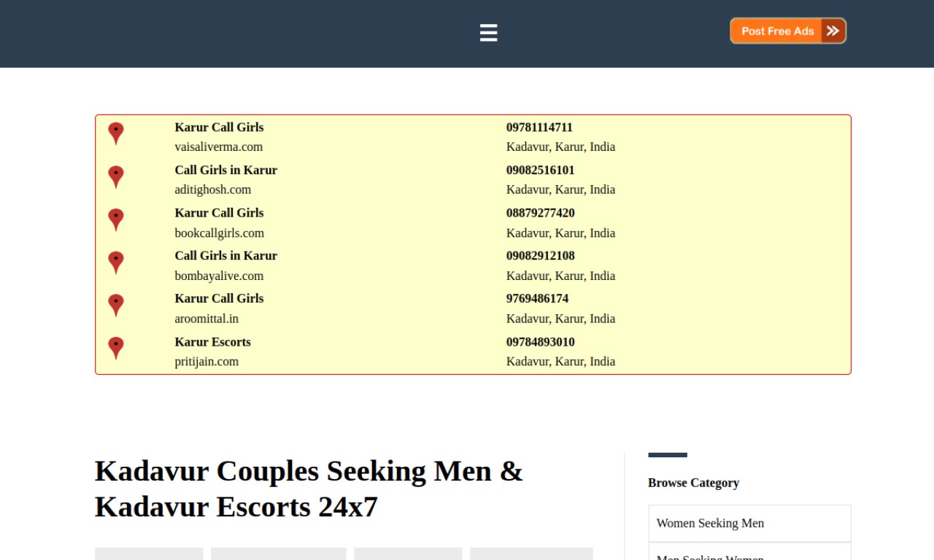Click location text below 09781114711
The height and width of the screenshot is (560, 934).
(x=561, y=147)
